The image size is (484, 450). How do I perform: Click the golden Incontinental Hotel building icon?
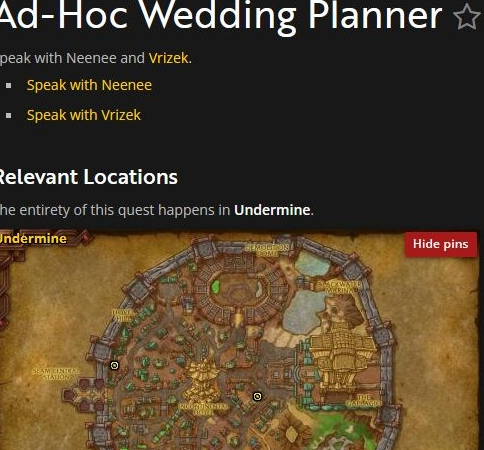(204, 380)
